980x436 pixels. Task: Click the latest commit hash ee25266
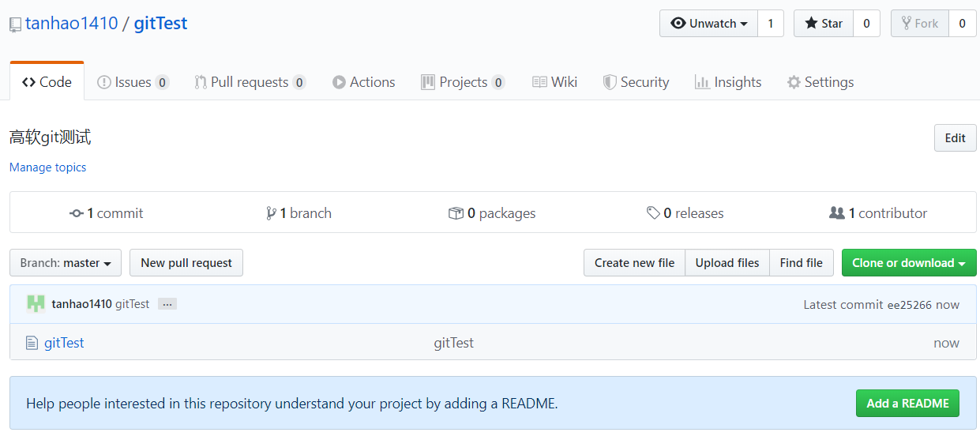point(910,305)
